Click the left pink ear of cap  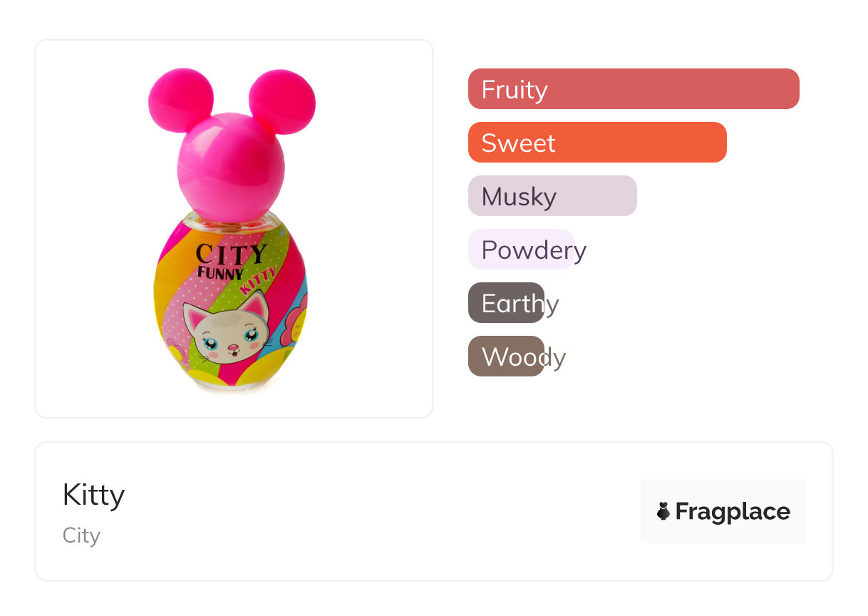click(x=180, y=100)
